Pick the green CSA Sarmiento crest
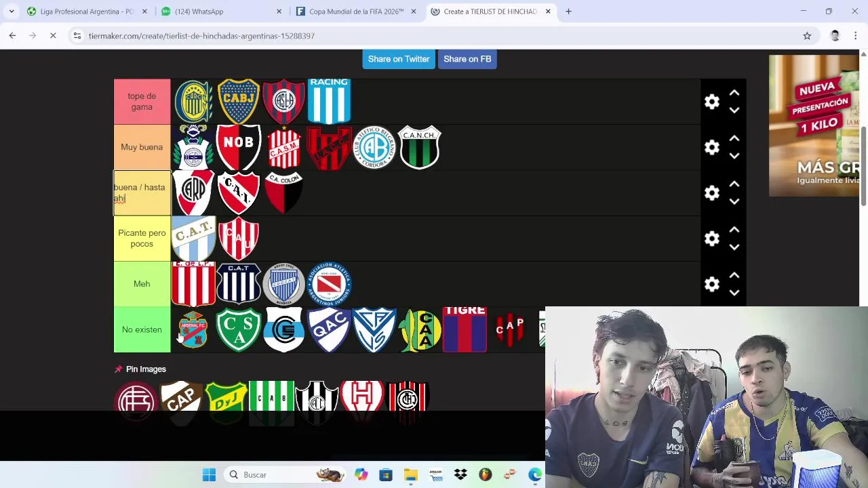This screenshot has height=488, width=868. tap(239, 329)
